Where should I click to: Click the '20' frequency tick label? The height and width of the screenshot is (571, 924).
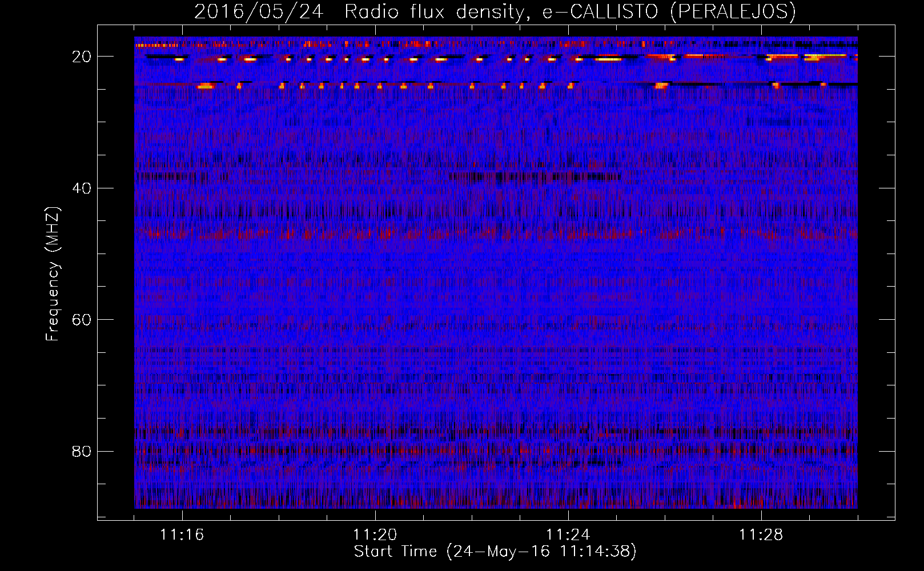click(x=82, y=57)
